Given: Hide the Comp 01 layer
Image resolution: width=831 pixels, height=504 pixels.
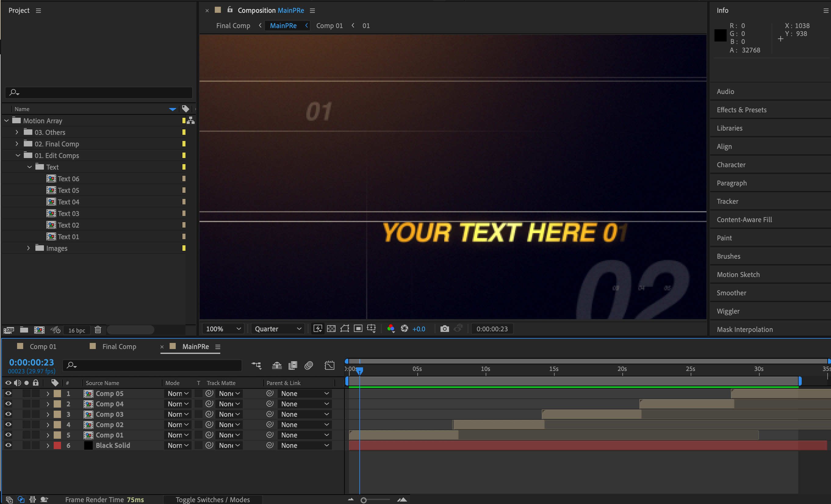Looking at the screenshot, I should point(9,435).
